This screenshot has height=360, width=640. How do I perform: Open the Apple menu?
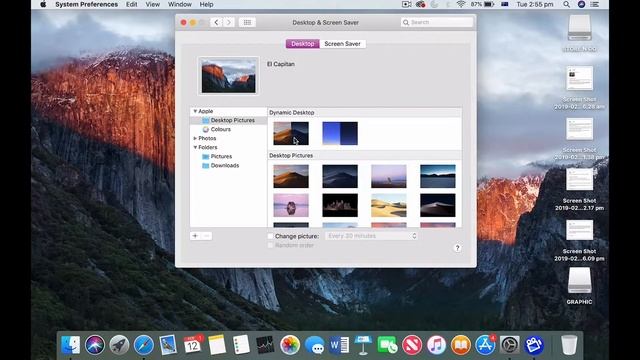(43, 4)
